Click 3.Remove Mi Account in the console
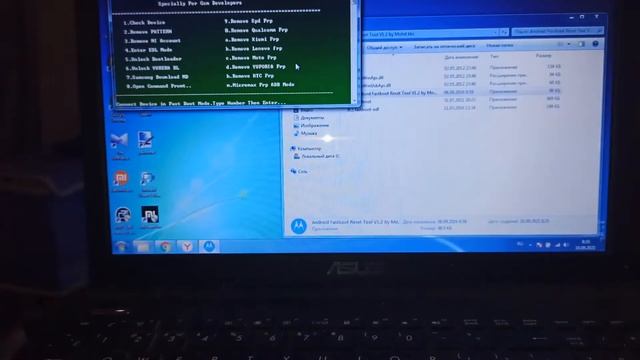The width and height of the screenshot is (640, 360). [x=152, y=41]
